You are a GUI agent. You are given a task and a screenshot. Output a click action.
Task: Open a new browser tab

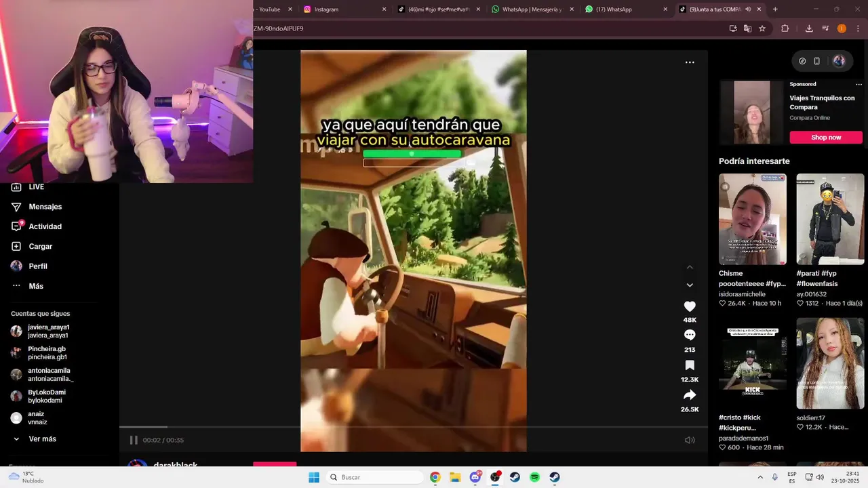coord(775,9)
